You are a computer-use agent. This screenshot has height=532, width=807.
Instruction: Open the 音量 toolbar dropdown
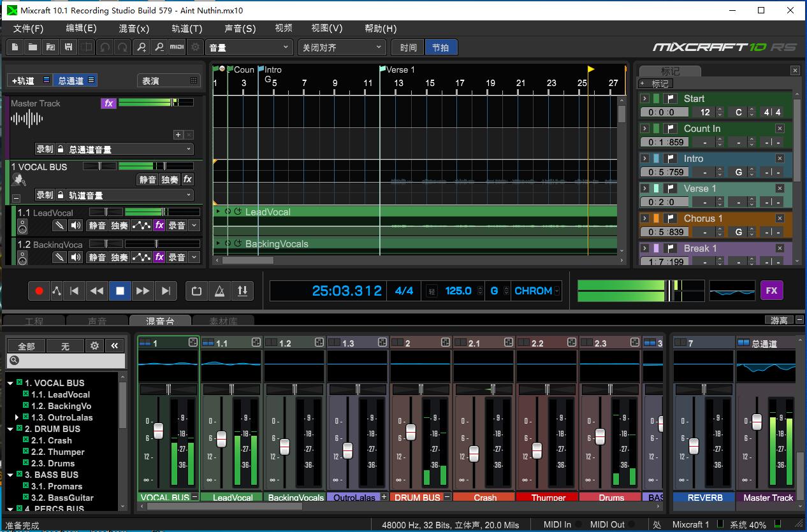[249, 47]
